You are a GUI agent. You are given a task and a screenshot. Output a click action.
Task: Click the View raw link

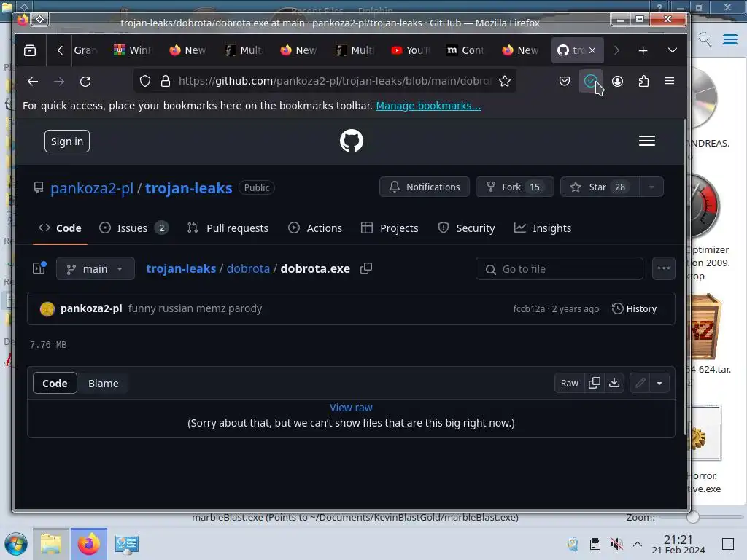(351, 408)
